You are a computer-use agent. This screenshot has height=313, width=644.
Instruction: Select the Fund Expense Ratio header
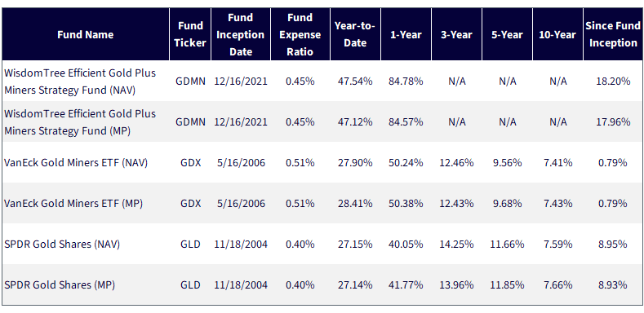(300, 34)
